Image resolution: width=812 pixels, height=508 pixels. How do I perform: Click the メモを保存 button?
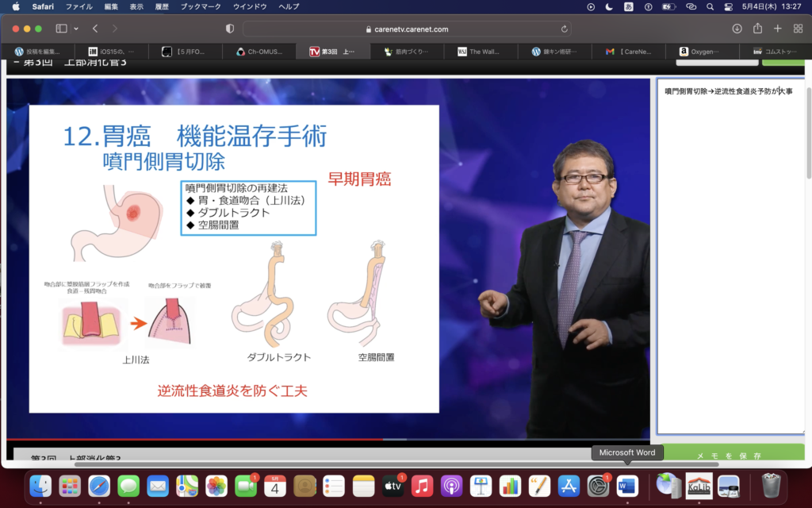[x=730, y=455]
